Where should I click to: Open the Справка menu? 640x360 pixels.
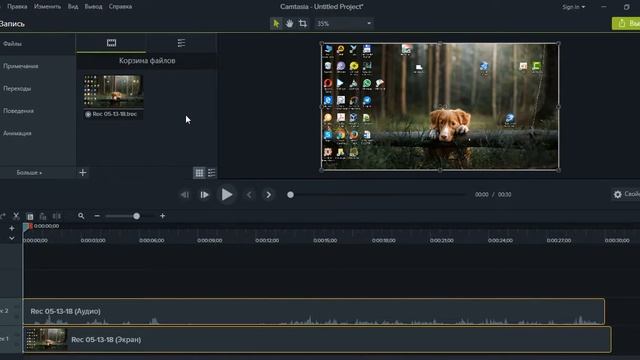[120, 7]
